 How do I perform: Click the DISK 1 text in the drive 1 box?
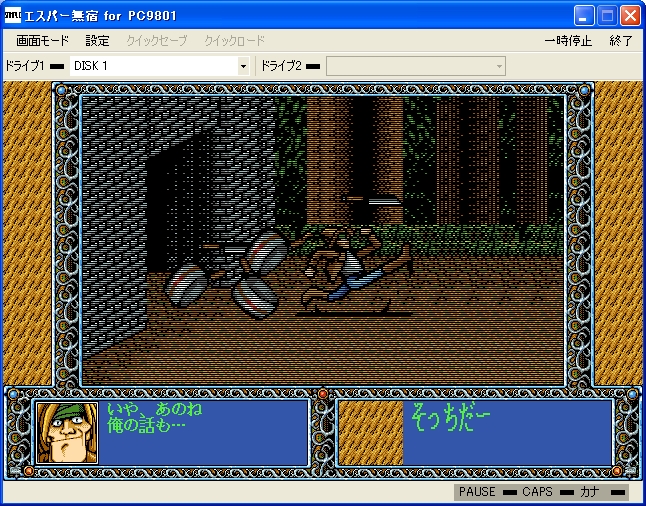point(91,66)
